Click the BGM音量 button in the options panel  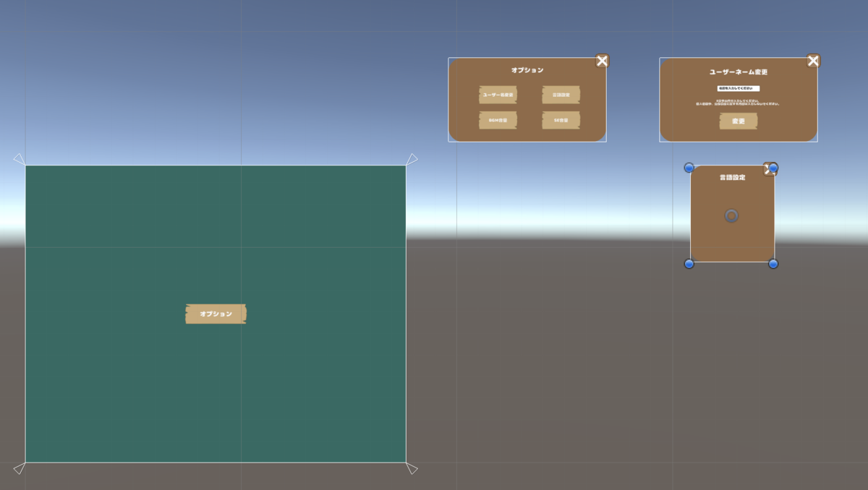[498, 121]
